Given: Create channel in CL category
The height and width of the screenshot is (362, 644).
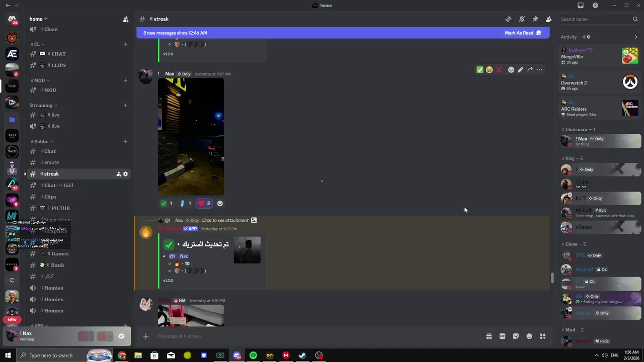Looking at the screenshot, I should tap(125, 44).
